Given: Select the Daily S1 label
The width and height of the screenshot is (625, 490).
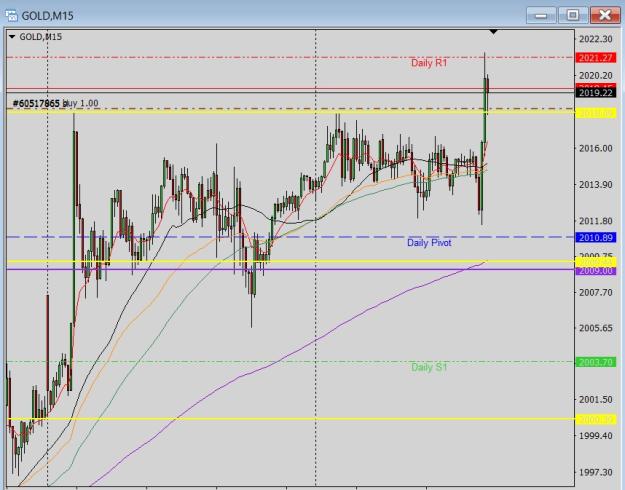Looking at the screenshot, I should click(x=429, y=367).
